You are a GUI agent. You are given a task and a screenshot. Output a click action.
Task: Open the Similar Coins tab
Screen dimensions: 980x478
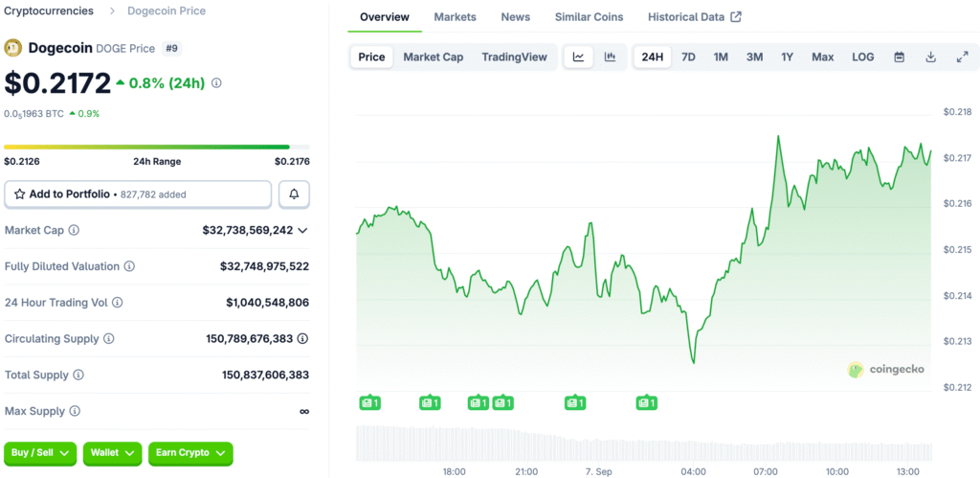[x=589, y=17]
